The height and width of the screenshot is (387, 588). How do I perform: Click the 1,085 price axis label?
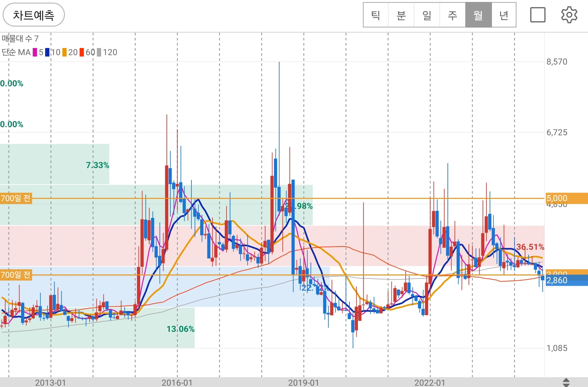click(557, 348)
